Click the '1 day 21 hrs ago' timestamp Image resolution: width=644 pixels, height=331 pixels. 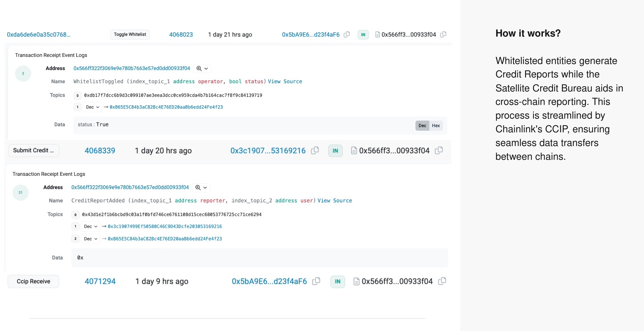point(230,35)
